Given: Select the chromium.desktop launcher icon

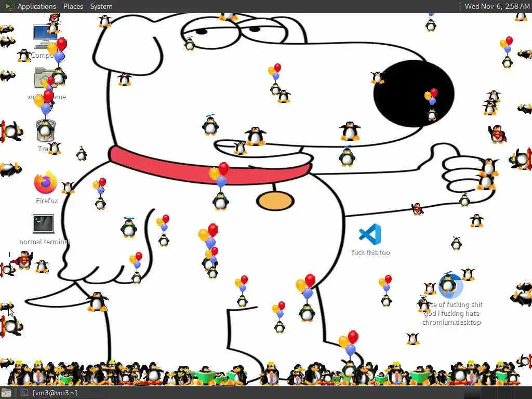Looking at the screenshot, I should 450,286.
